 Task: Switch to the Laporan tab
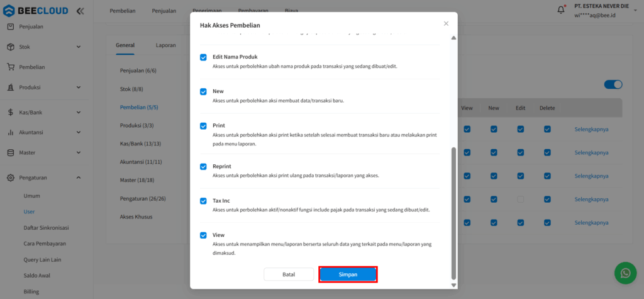(165, 45)
